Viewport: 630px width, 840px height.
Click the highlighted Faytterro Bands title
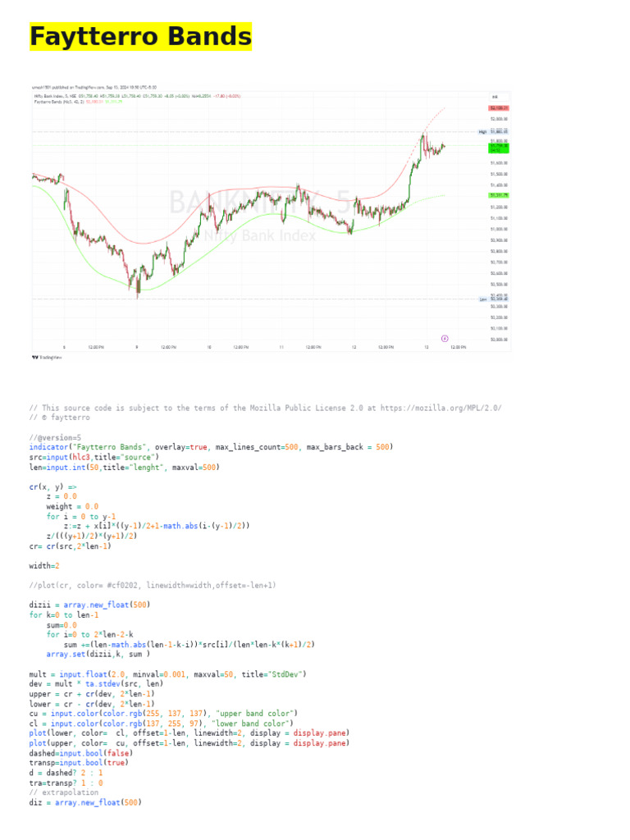140,37
